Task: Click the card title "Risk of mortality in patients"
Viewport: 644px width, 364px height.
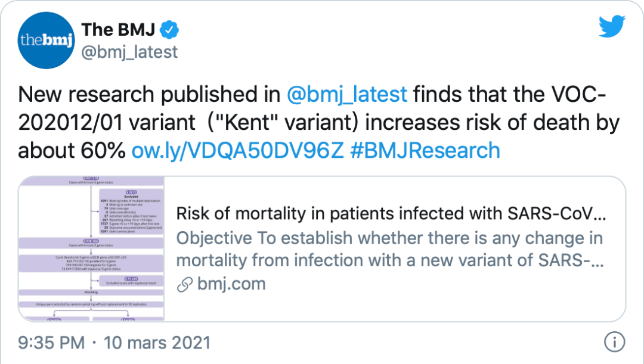Action: (x=391, y=214)
